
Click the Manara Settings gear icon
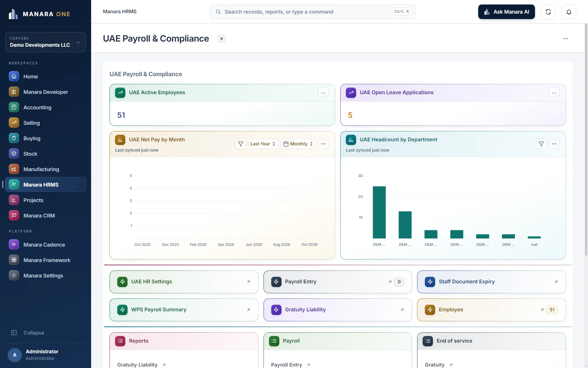[14, 276]
